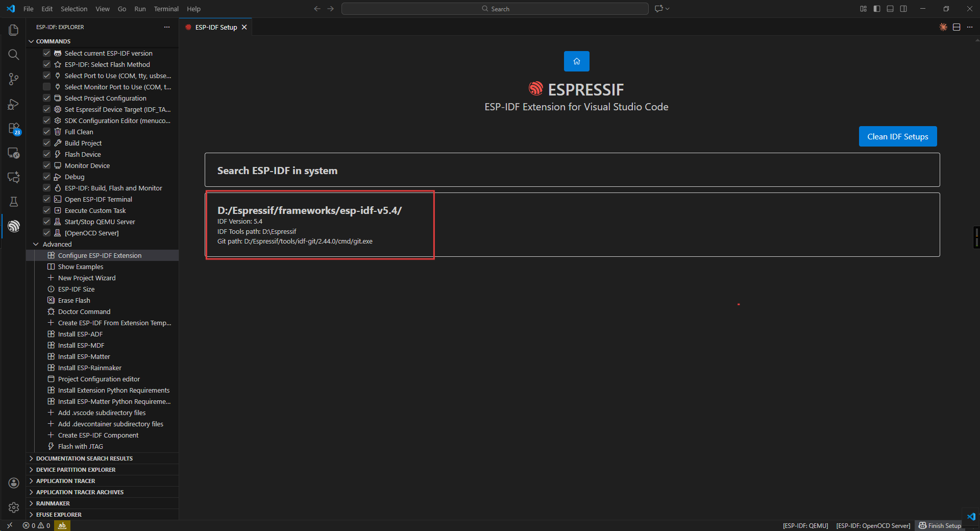The height and width of the screenshot is (531, 980).
Task: Toggle Primary Side Bar layout icon
Action: coord(877,9)
